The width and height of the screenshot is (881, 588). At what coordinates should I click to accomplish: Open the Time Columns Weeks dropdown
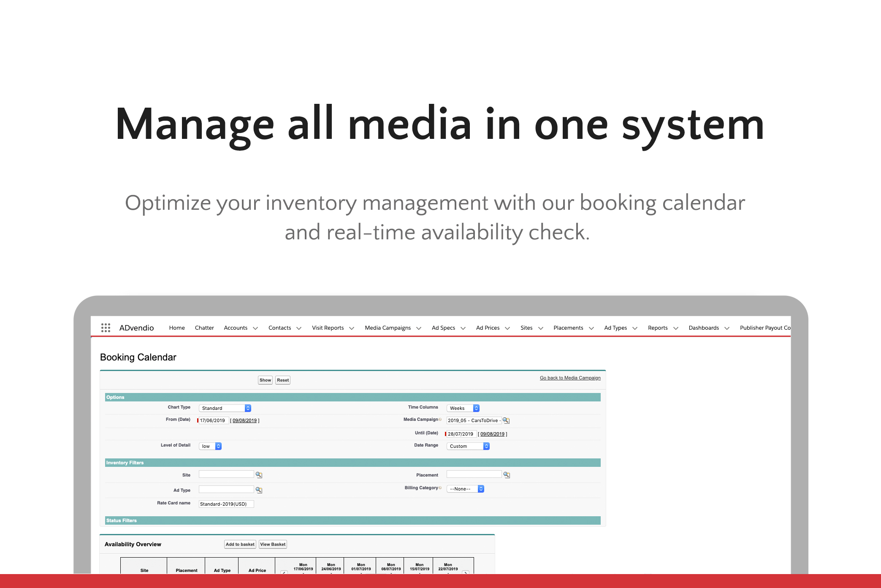(x=463, y=408)
